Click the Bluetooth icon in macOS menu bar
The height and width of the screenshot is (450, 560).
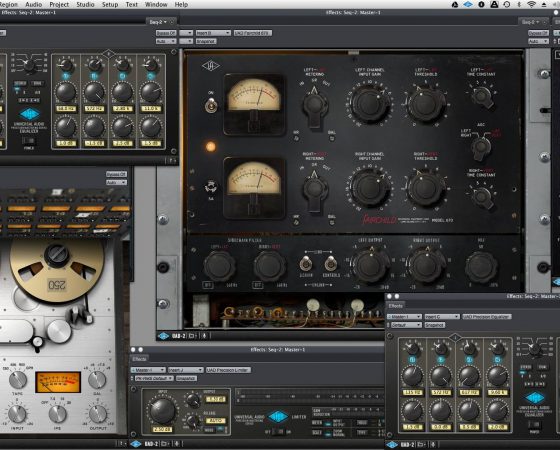tap(519, 4)
